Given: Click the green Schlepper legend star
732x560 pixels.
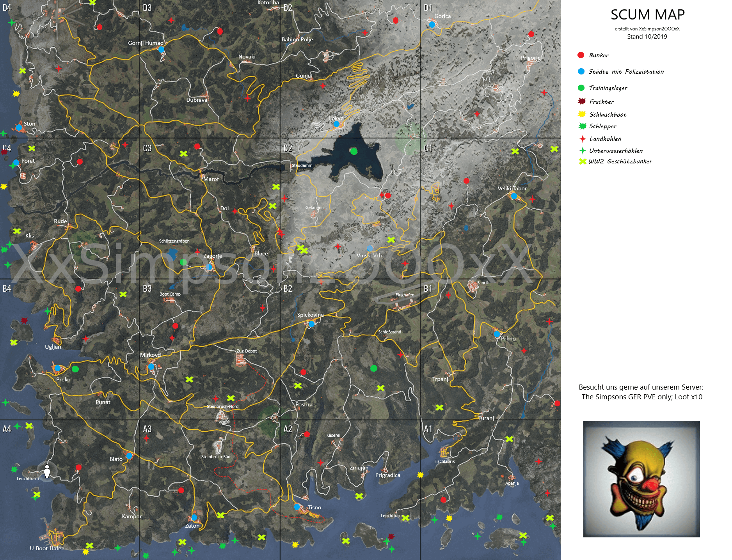Looking at the screenshot, I should 582,126.
